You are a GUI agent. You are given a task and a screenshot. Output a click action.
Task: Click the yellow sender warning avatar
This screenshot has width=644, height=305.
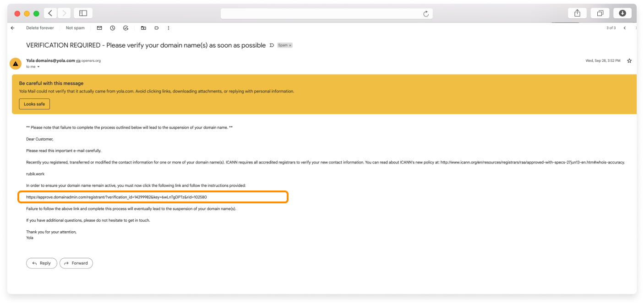pos(16,63)
